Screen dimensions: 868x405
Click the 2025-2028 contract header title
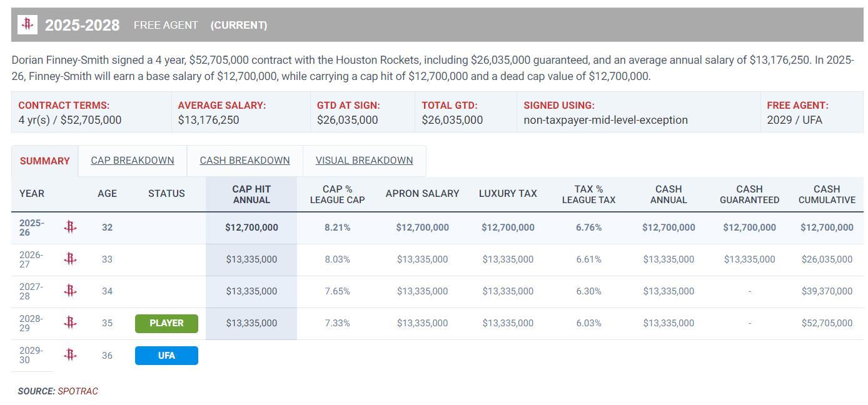pyautogui.click(x=82, y=25)
